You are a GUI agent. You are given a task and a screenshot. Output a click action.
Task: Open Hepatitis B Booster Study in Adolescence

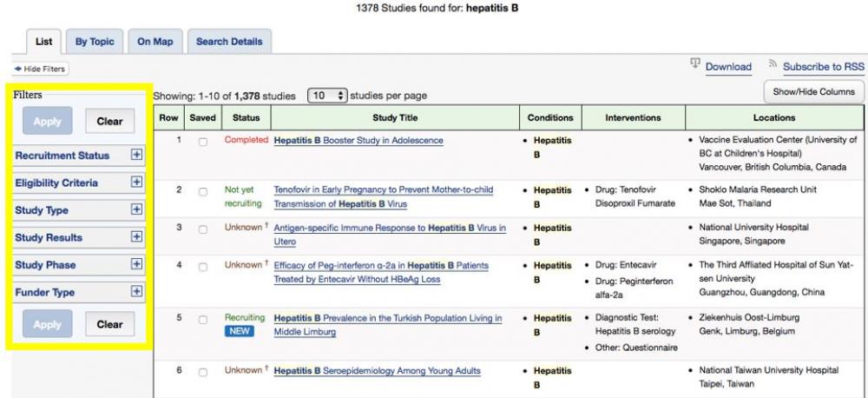pos(358,141)
